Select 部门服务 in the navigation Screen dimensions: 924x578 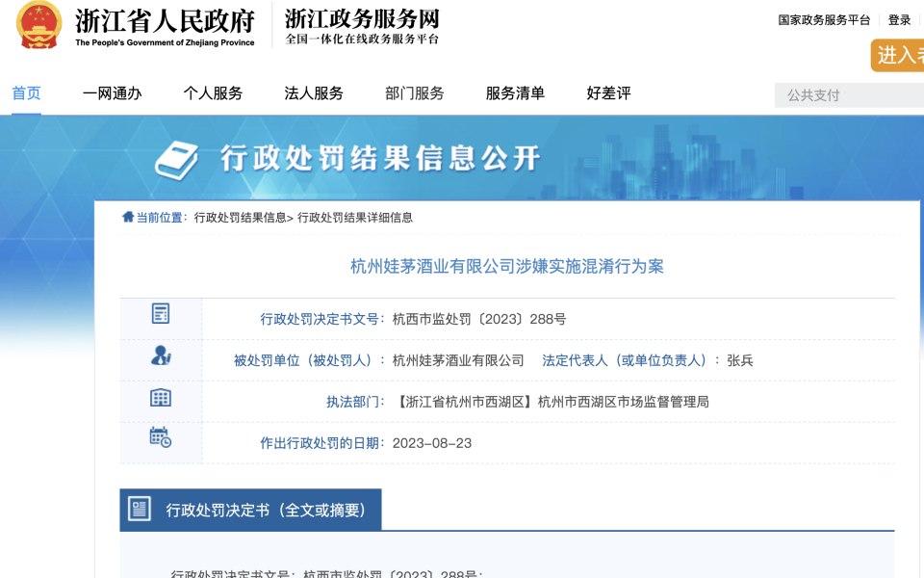pyautogui.click(x=414, y=93)
